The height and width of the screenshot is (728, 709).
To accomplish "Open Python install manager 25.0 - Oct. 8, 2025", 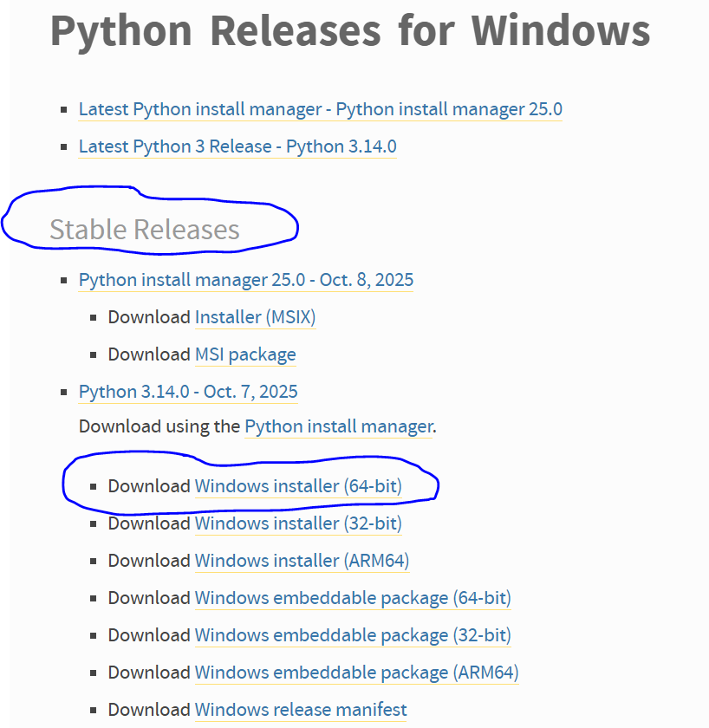I will [x=246, y=280].
